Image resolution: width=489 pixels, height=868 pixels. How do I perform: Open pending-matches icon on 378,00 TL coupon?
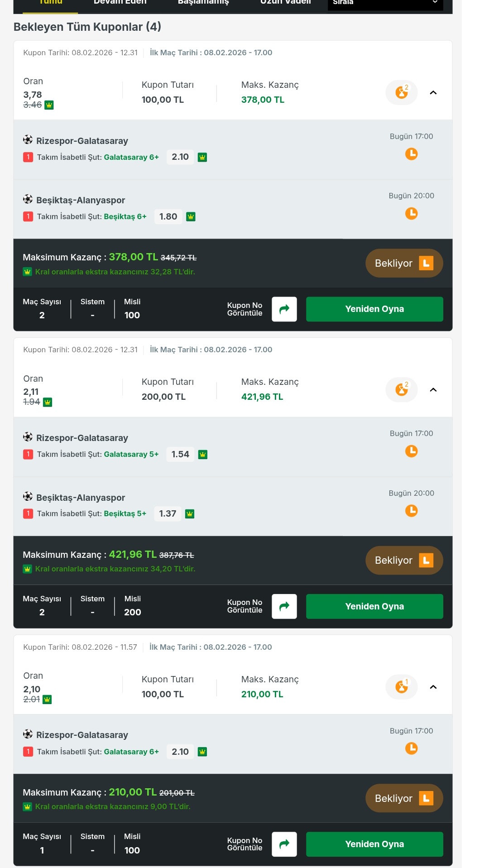point(401,92)
